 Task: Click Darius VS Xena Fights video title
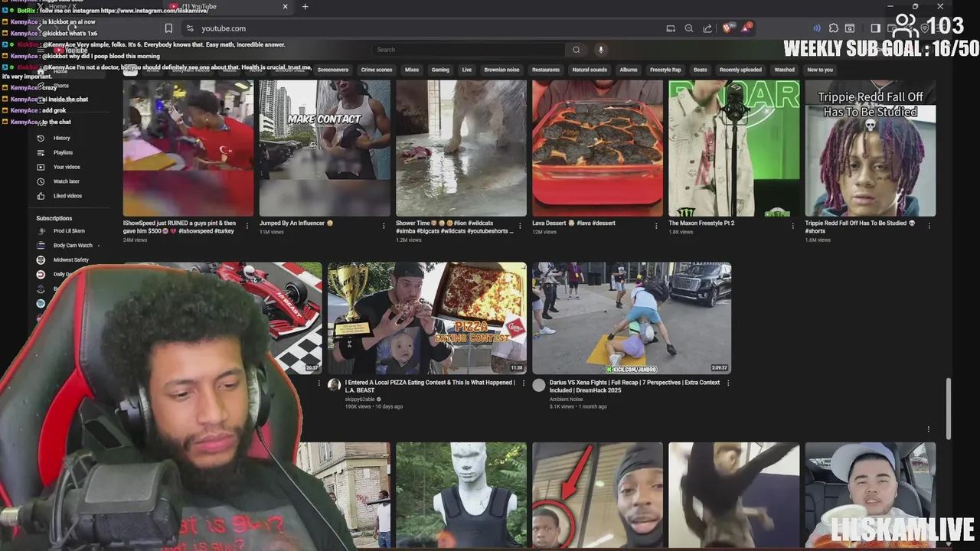click(635, 386)
